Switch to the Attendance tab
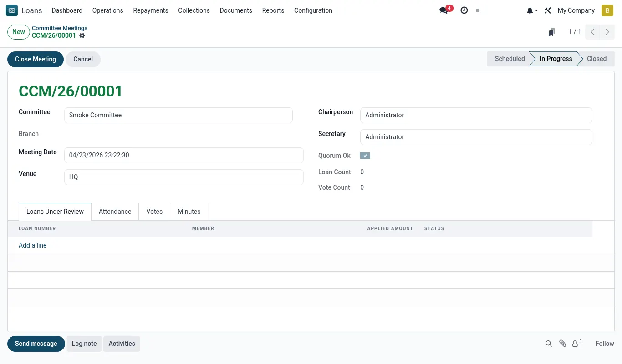 pos(115,212)
